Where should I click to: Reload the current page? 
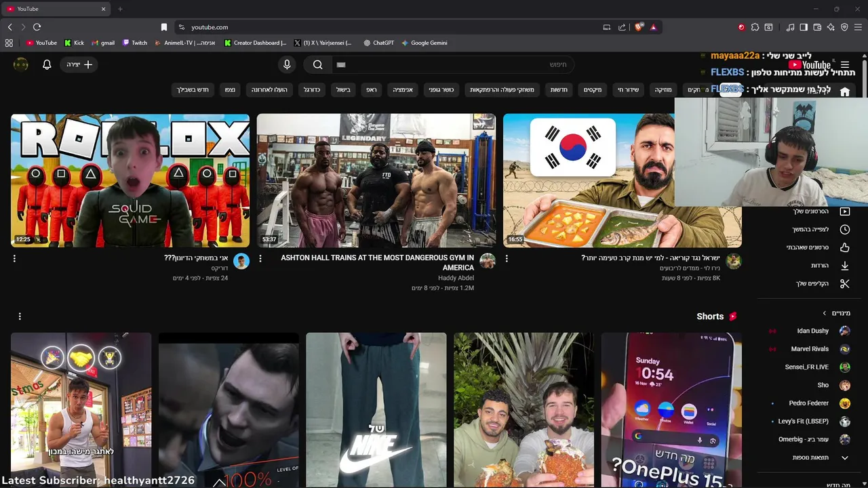(x=37, y=27)
